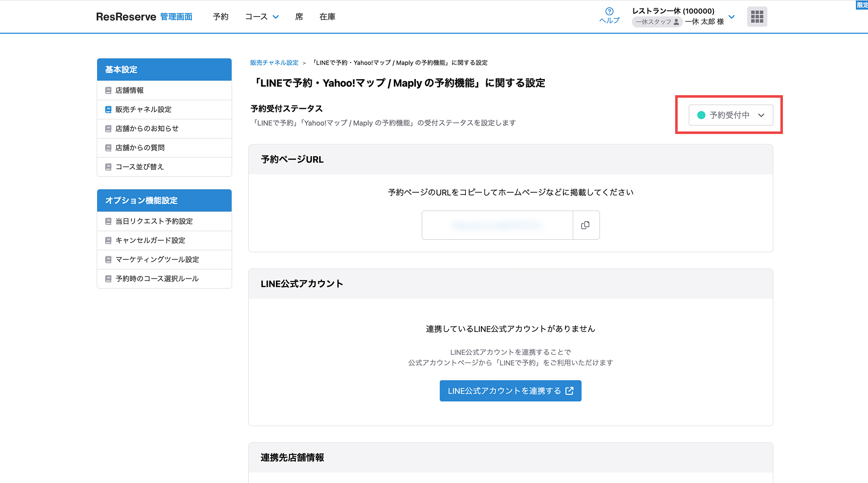Click LINE公式アカウントを連携する button
Viewport: 868px width, 483px height.
tap(511, 391)
